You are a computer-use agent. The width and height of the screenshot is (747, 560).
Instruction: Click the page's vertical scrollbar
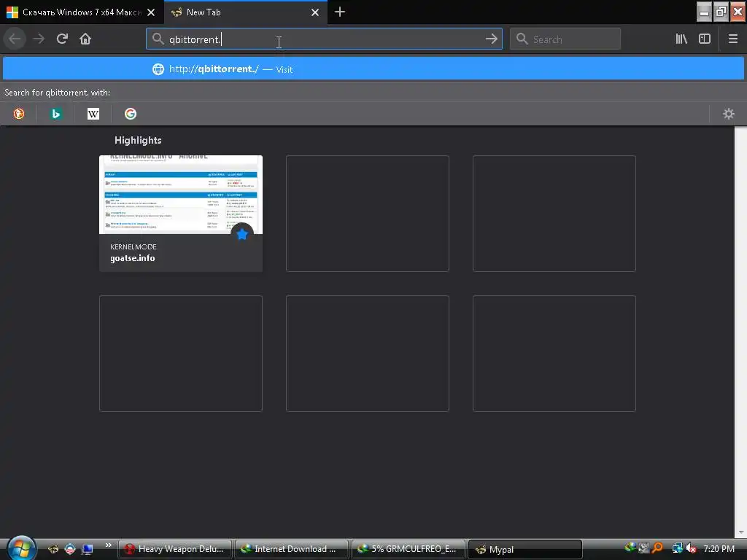(740, 332)
